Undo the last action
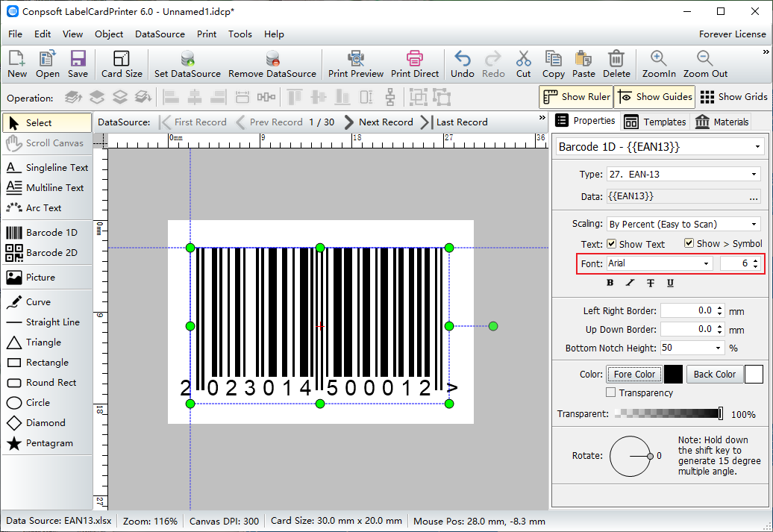 click(463, 64)
